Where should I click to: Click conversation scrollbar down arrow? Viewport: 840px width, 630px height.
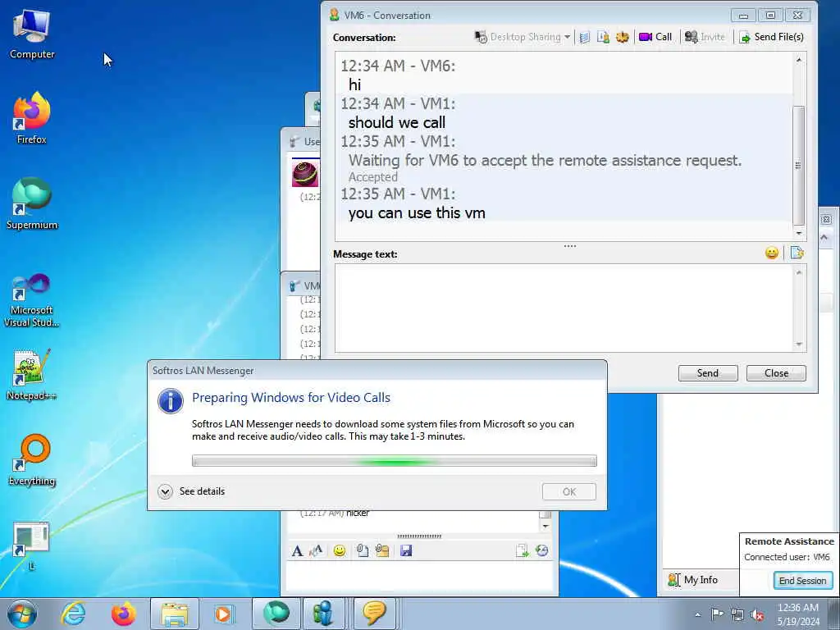(x=798, y=233)
